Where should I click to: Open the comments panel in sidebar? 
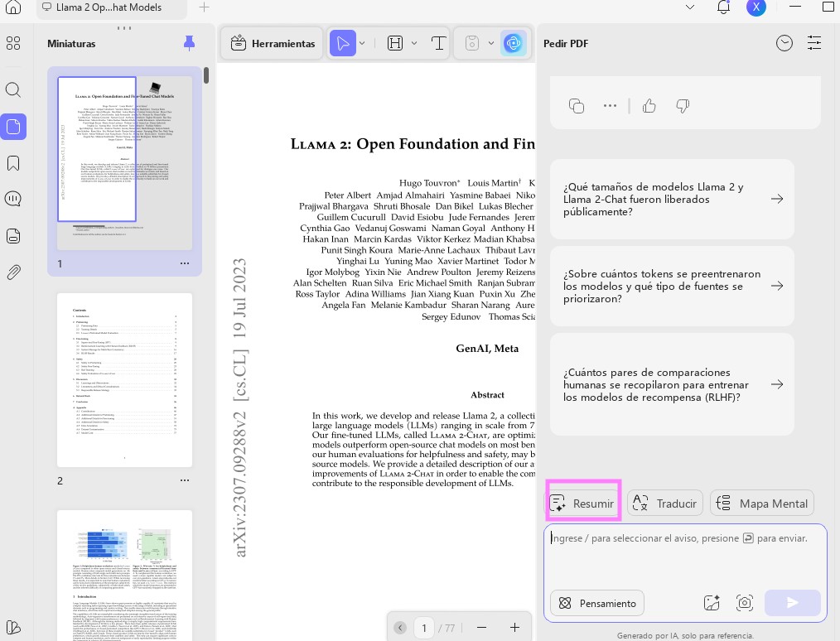[13, 199]
